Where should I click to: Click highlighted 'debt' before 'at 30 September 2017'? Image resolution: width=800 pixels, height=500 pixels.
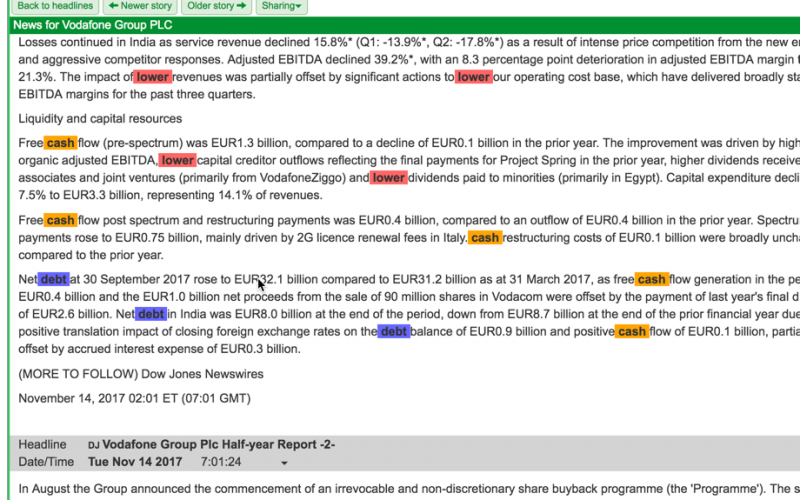click(54, 280)
